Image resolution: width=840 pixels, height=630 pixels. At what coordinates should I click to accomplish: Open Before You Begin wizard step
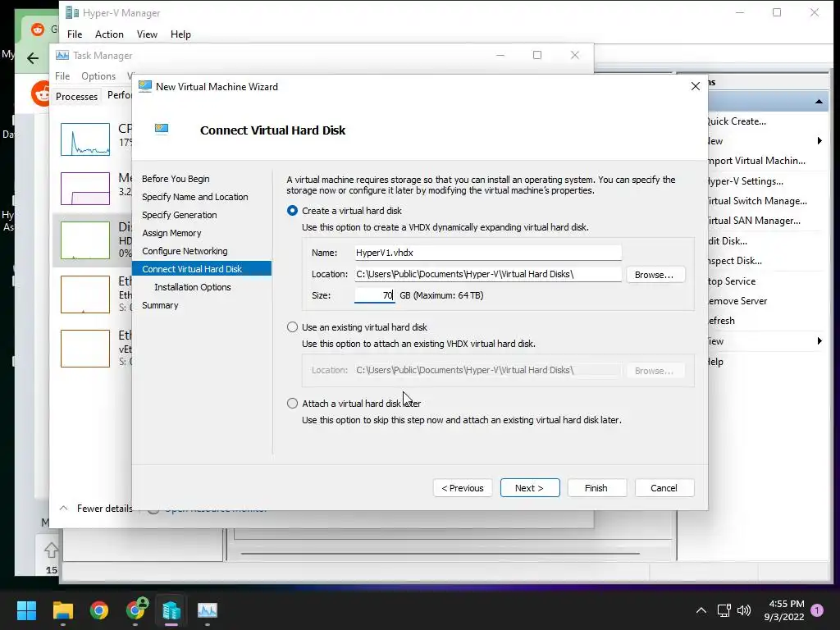point(176,179)
